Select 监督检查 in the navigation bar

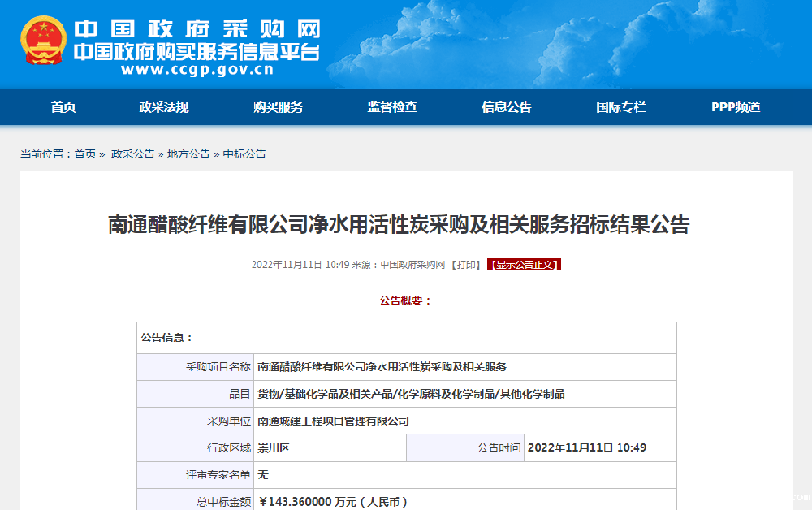392,107
